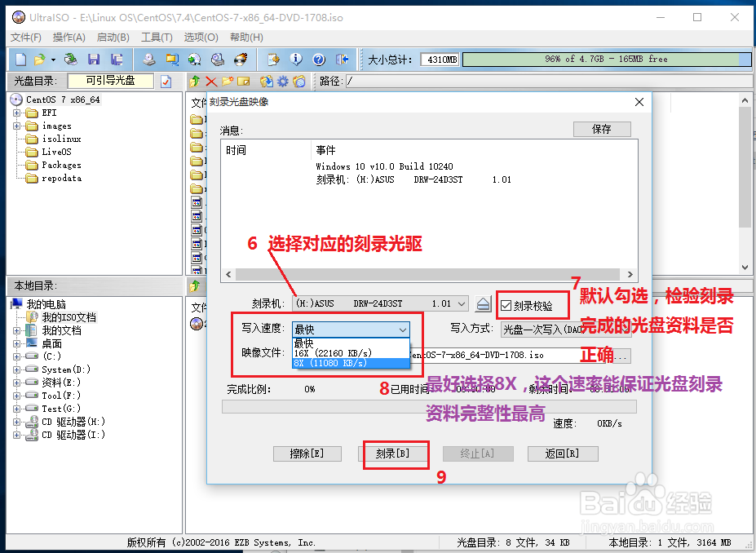Click the disc directory Up one level icon
Viewport: 756px width, 553px height.
click(x=195, y=82)
